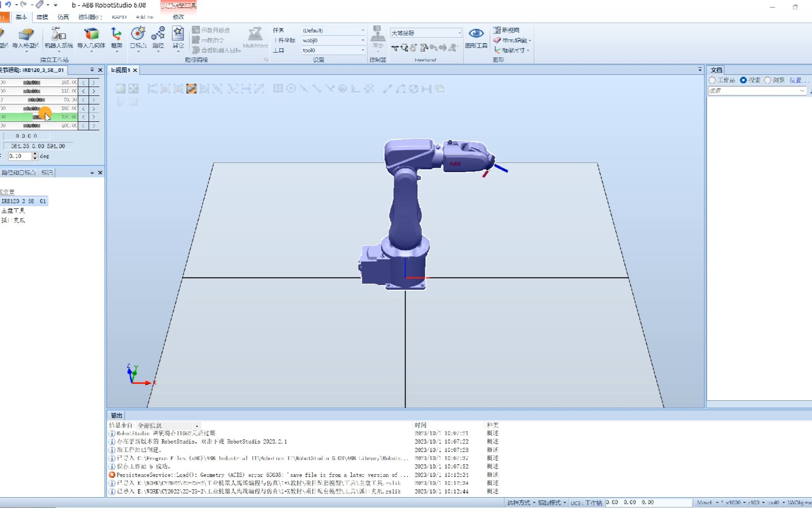Switch to the RAPID ribbon tab
Viewport: 812px width, 508px height.
click(119, 17)
